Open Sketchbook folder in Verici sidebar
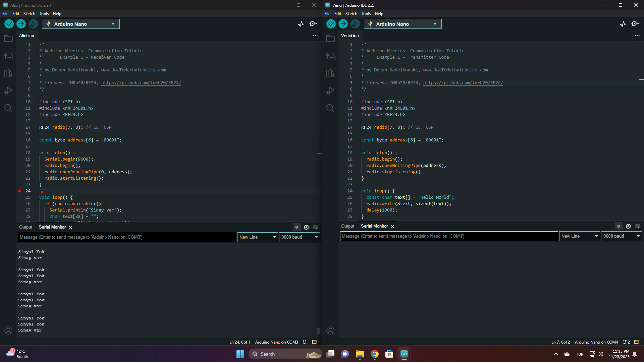644x362 pixels. point(330,39)
